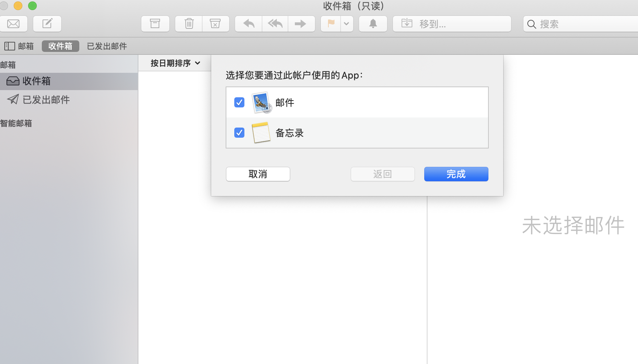The width and height of the screenshot is (638, 364).
Task: Cancel the dialog with 取消 button
Action: pos(257,174)
